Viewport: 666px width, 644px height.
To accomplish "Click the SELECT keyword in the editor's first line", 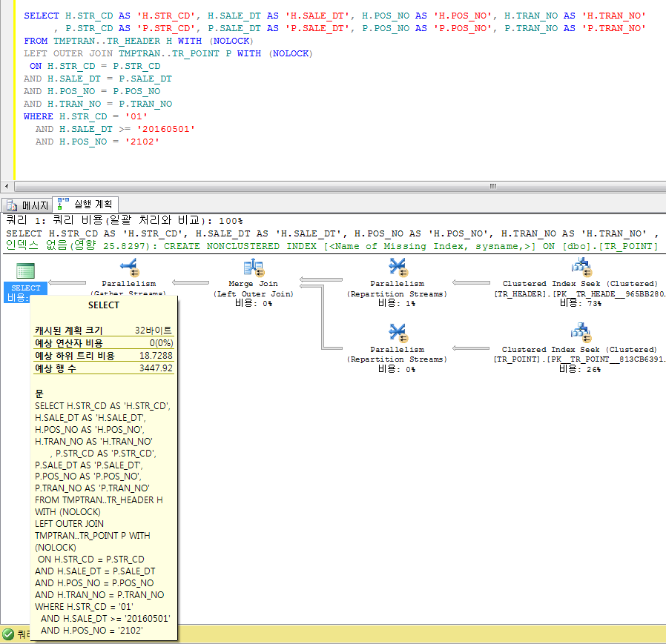I will pos(42,16).
